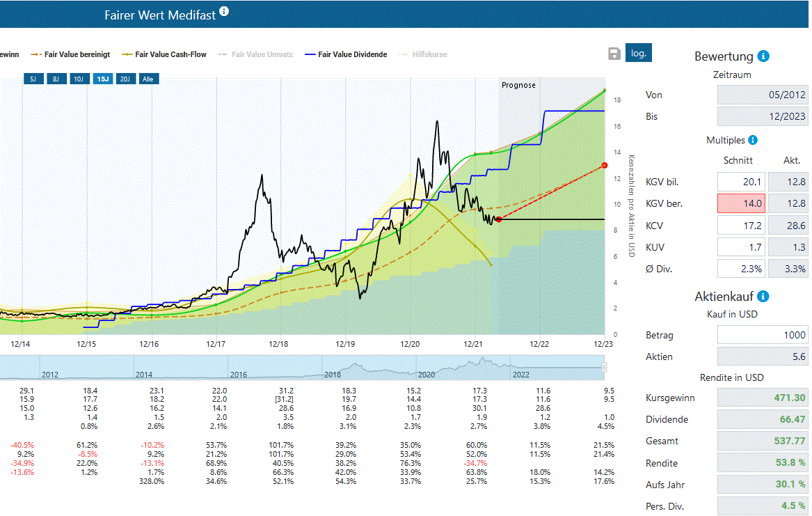This screenshot has width=812, height=516.
Task: Select the 5J time range
Action: coord(33,79)
